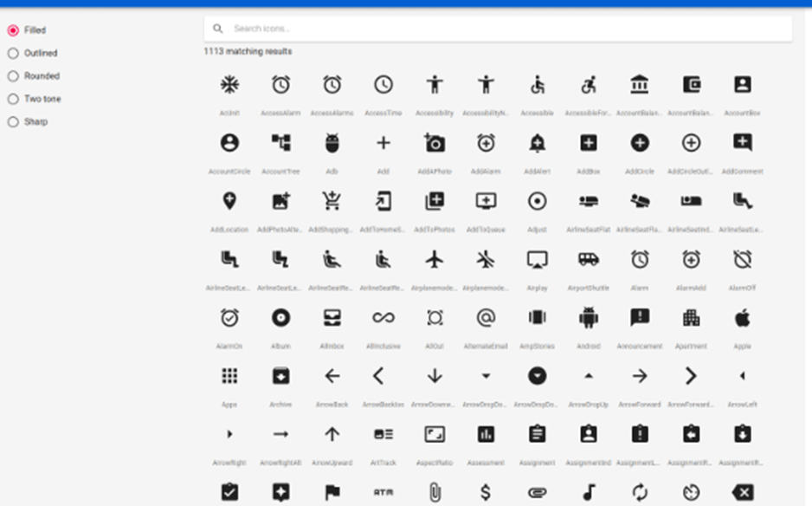Select the Android robot icon
The image size is (812, 506).
pyautogui.click(x=589, y=317)
